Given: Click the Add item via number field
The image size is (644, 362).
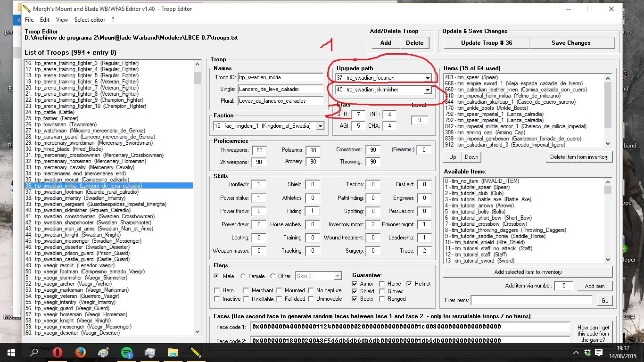Looking at the screenshot, I should [x=564, y=286].
